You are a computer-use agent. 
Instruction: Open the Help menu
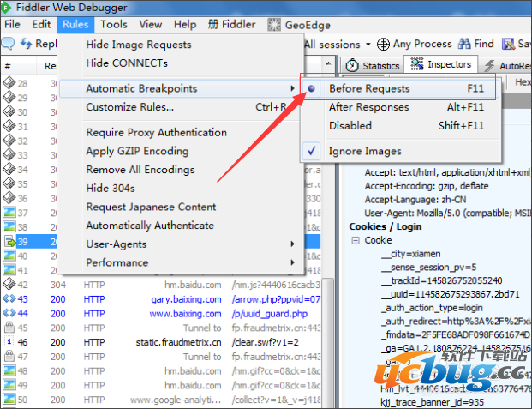coord(185,25)
